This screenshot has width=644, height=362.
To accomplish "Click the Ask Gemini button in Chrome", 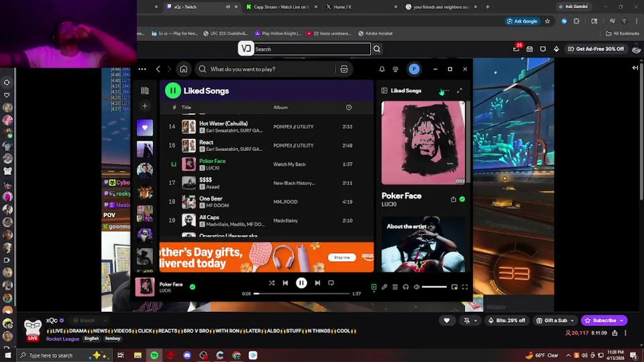I will (573, 7).
